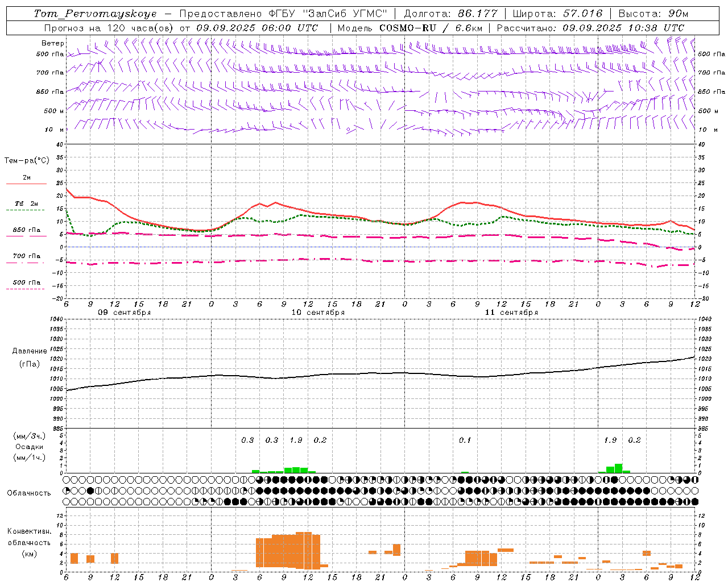Select the Облачность cloud cover label
This screenshot has height=582, width=728.
[29, 493]
